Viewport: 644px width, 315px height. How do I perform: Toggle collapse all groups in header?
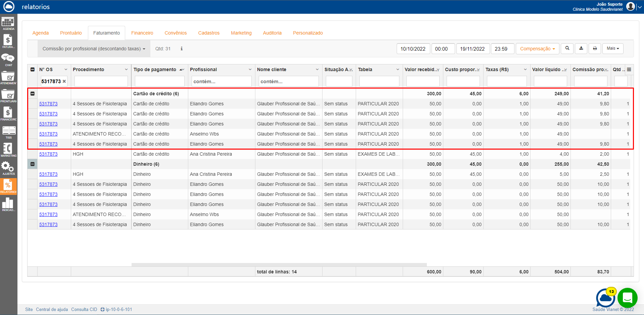point(33,69)
